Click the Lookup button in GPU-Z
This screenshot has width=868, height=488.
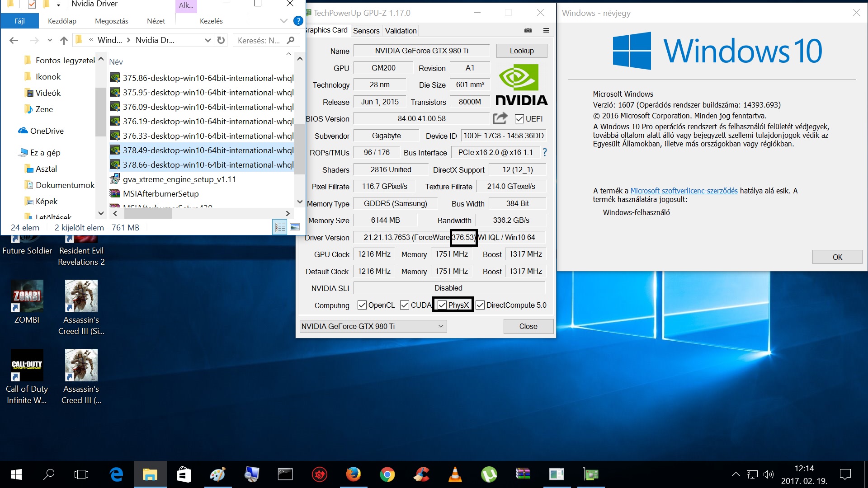click(522, 51)
